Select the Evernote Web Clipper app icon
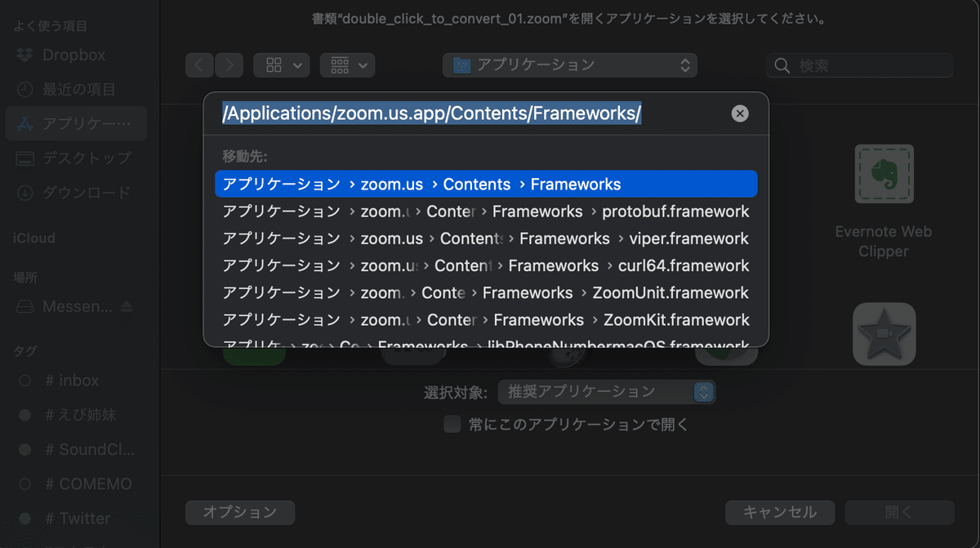Viewport: 980px width, 548px height. (x=884, y=174)
